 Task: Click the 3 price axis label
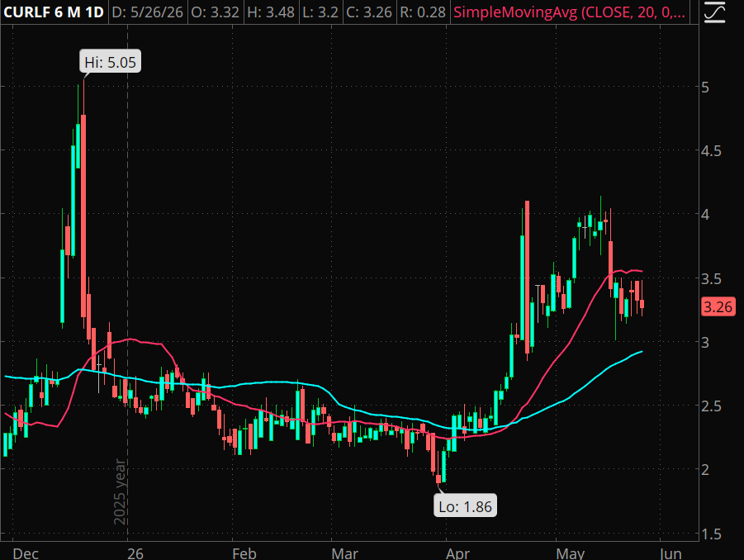705,342
